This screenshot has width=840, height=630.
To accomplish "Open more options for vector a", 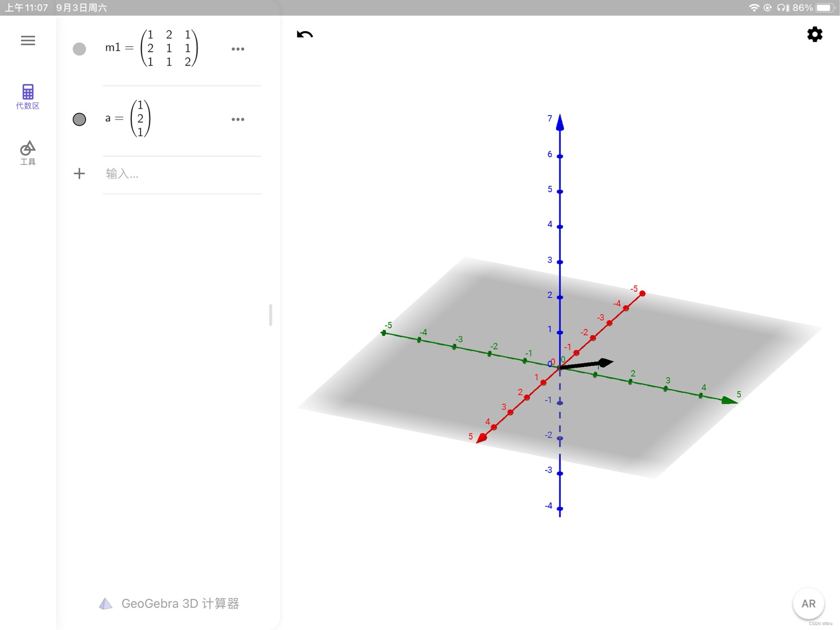I will [238, 119].
